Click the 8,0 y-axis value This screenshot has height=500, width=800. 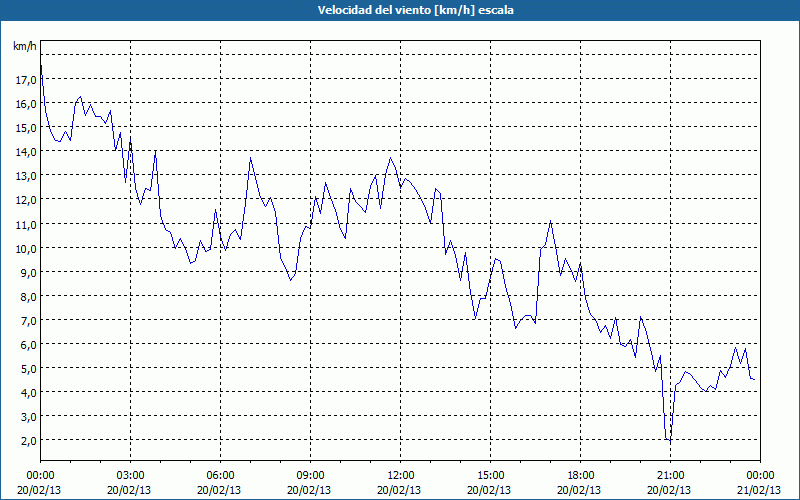tap(28, 296)
